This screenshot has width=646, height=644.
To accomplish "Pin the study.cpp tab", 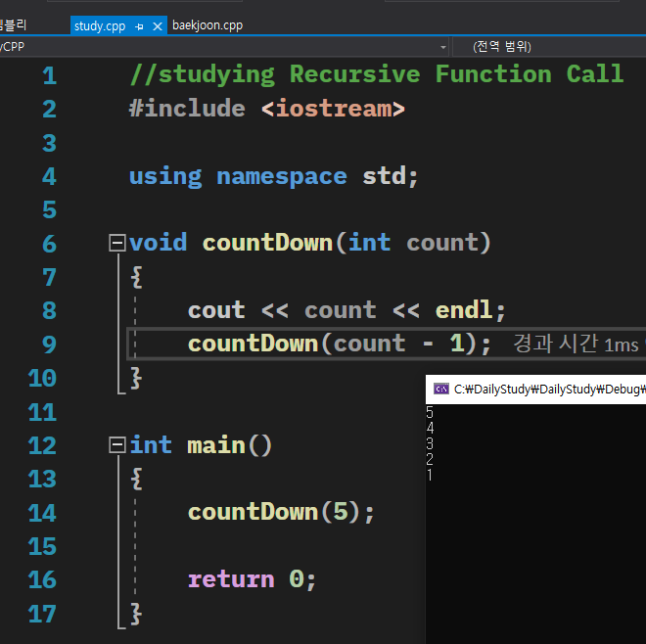I will click(x=139, y=26).
